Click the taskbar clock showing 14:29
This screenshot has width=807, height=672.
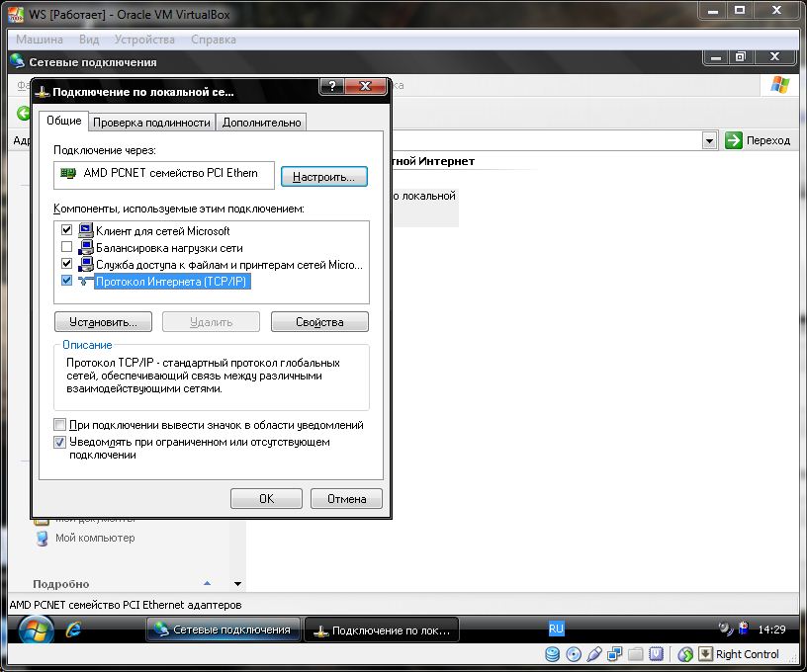pos(772,630)
